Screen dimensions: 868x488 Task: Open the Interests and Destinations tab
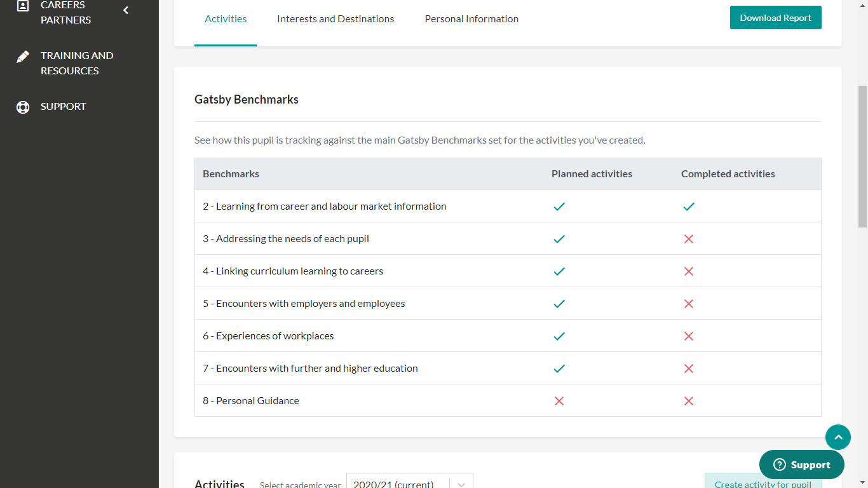pyautogui.click(x=336, y=19)
